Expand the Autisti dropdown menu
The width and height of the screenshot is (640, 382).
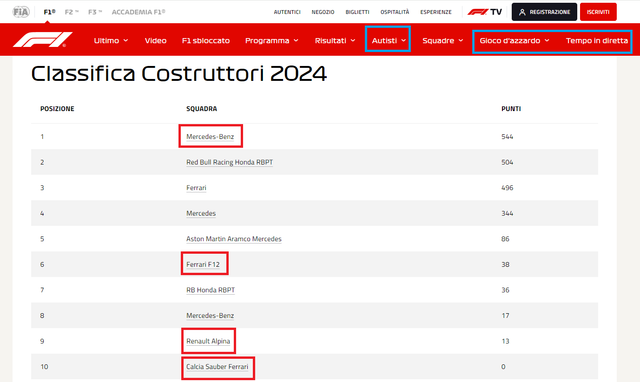(x=388, y=40)
